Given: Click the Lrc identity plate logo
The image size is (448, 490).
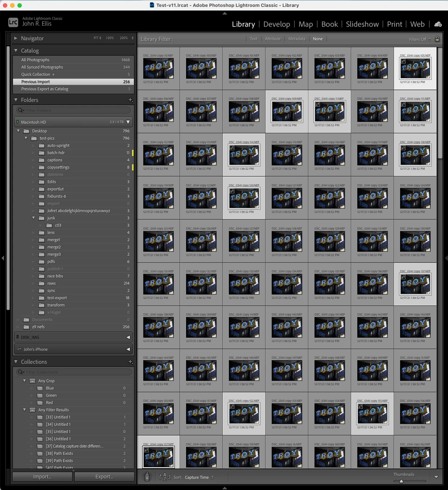Looking at the screenshot, I should (13, 22).
